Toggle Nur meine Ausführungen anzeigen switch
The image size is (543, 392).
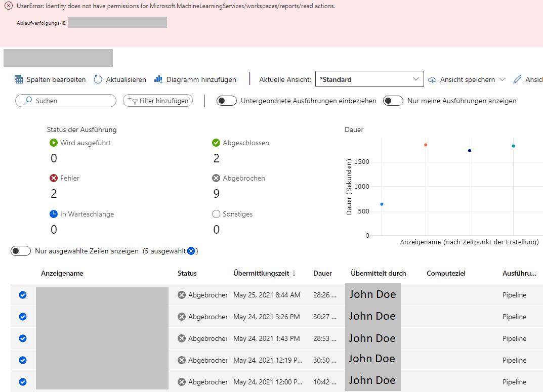(393, 101)
